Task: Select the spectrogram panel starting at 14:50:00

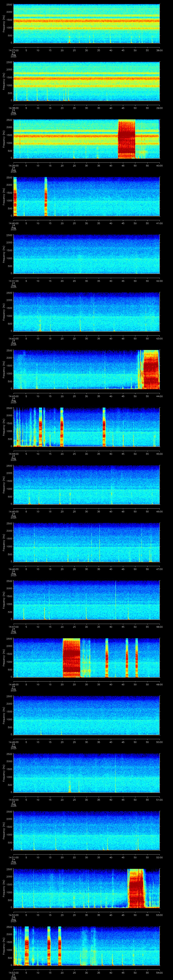Action: pos(86,773)
